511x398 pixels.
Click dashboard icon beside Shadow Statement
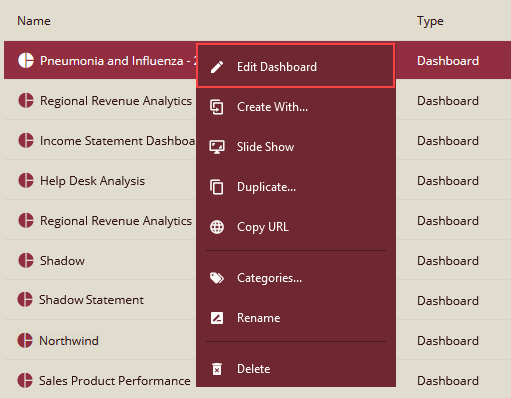coord(25,299)
